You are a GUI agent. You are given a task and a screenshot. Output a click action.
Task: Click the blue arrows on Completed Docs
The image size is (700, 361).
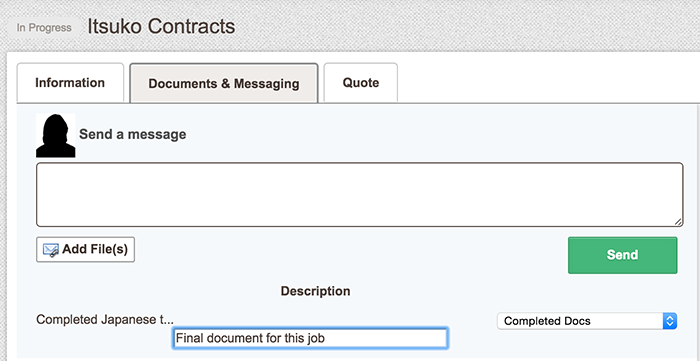669,321
